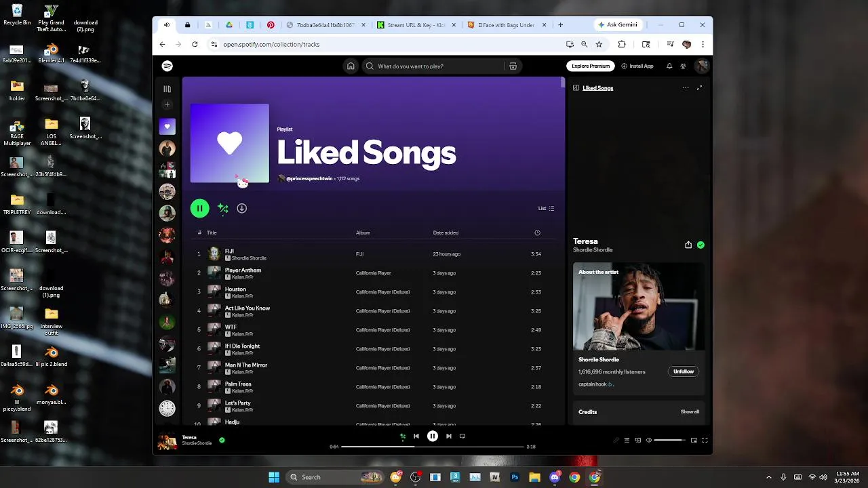Toggle the lyrics microphone icon
The height and width of the screenshot is (488, 868).
616,441
